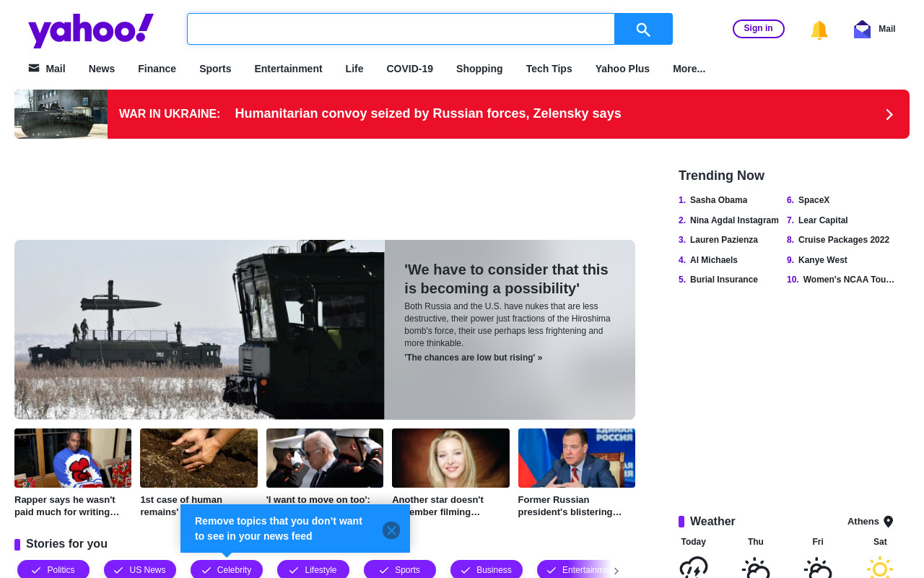Toggle the Business topic chip
Image resolution: width=924 pixels, height=578 pixels.
coord(487,569)
